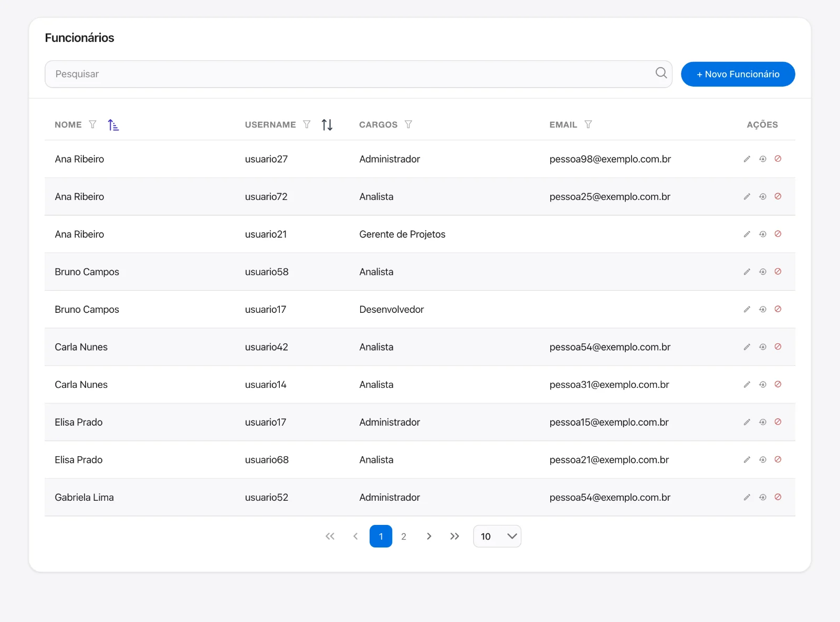
Task: Expand the rows-per-page dropdown showing 10
Action: click(x=497, y=536)
